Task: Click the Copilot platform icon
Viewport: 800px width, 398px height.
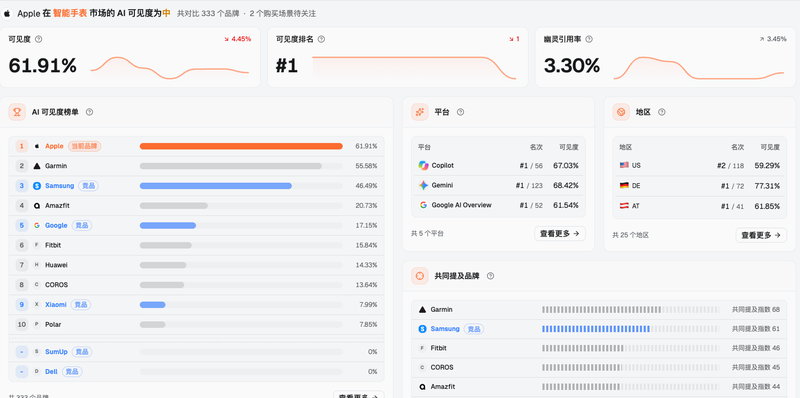Action: [x=423, y=165]
